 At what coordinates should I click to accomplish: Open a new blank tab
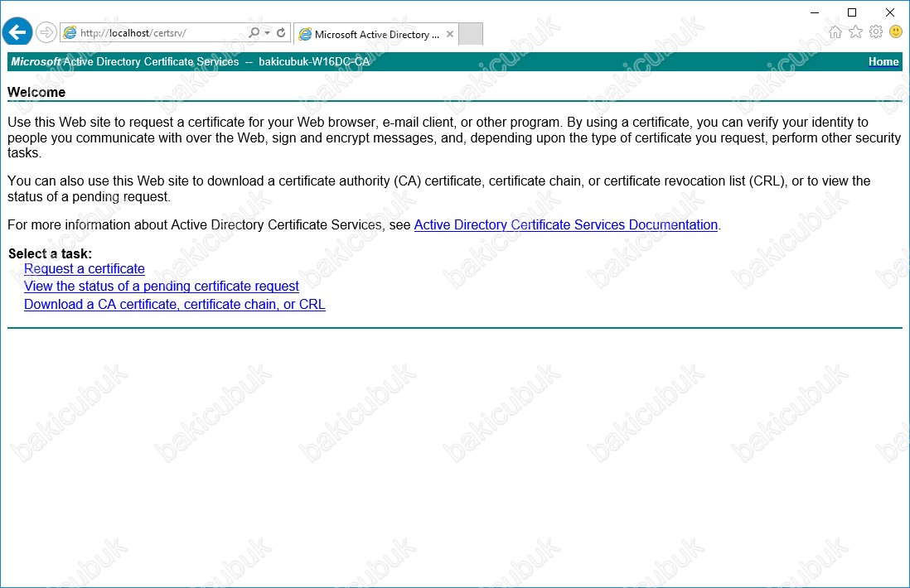[x=471, y=34]
